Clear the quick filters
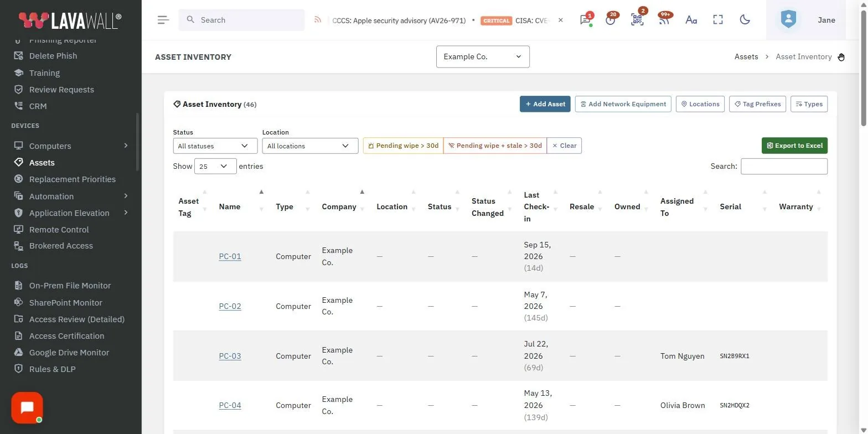Viewport: 868px width, 434px height. (x=564, y=146)
